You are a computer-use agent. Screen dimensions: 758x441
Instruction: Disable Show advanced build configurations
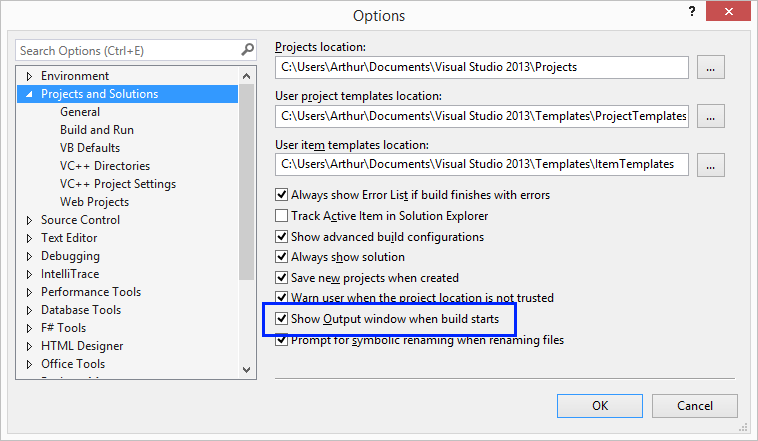282,237
